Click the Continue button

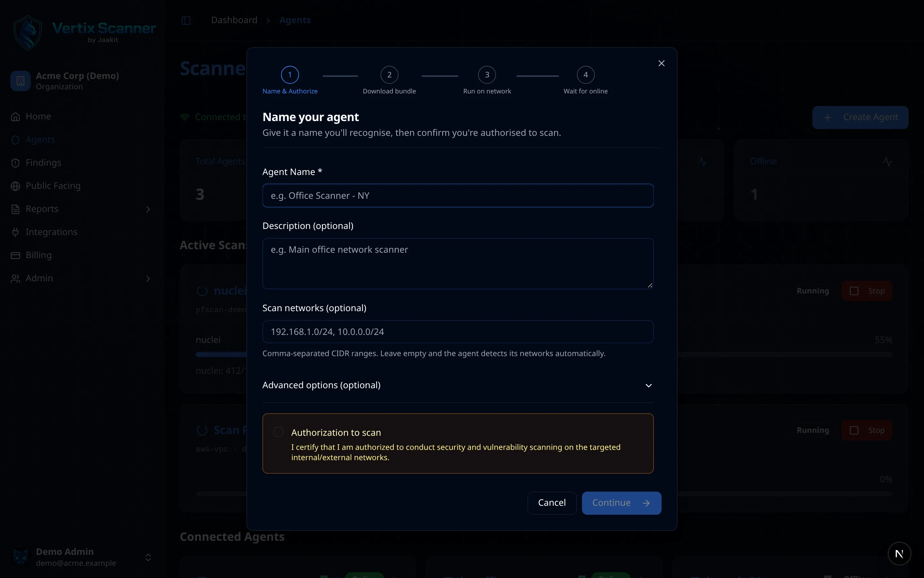click(x=621, y=503)
